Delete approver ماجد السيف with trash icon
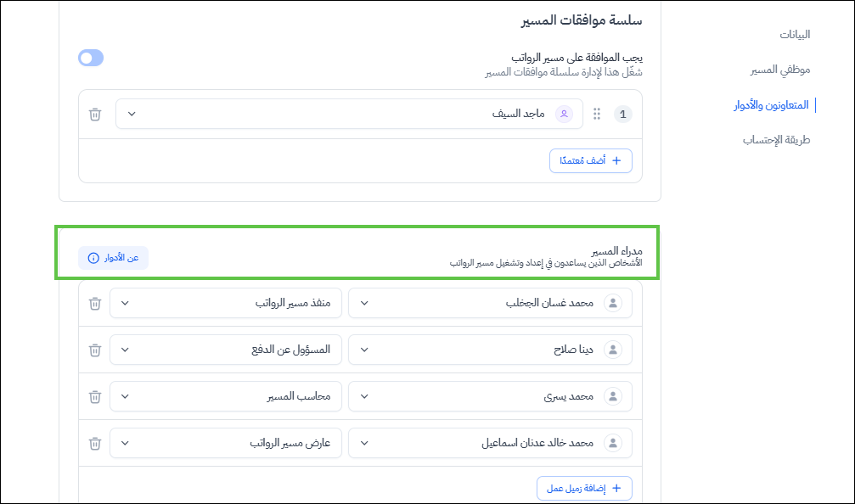This screenshot has width=855, height=504. pyautogui.click(x=95, y=114)
